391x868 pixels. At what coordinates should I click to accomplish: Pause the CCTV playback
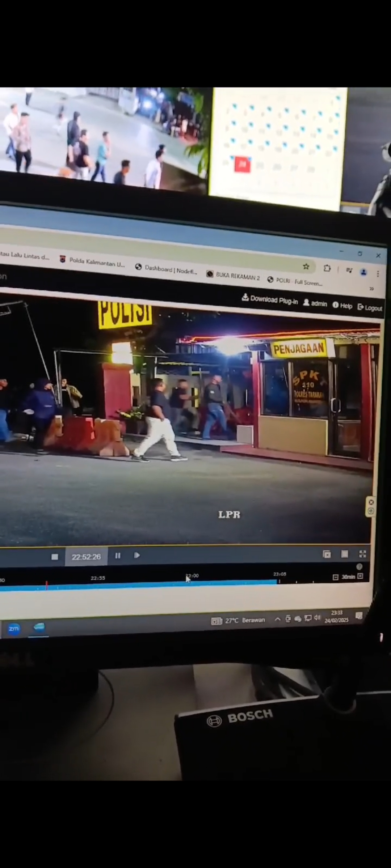118,556
